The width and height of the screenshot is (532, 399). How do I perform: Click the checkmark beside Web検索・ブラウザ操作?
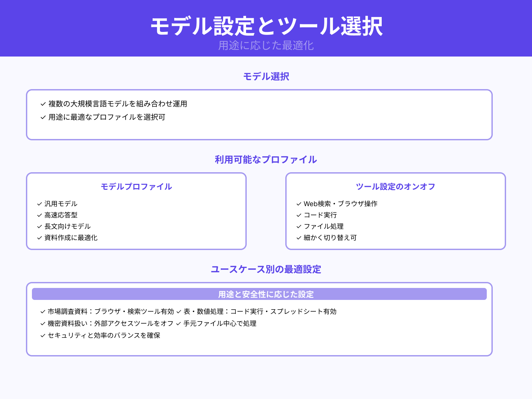coord(298,204)
